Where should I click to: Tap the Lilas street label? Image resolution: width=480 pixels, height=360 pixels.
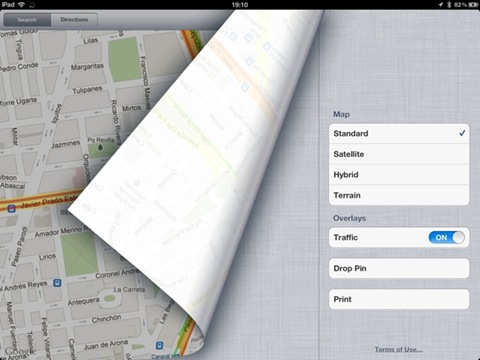[x=90, y=41]
